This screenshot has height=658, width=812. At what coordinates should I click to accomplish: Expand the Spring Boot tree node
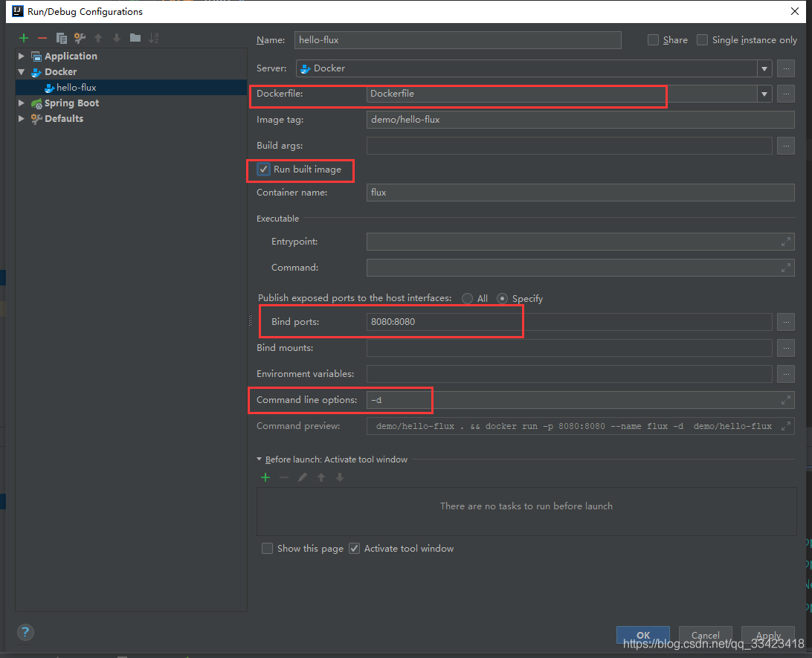tap(22, 103)
